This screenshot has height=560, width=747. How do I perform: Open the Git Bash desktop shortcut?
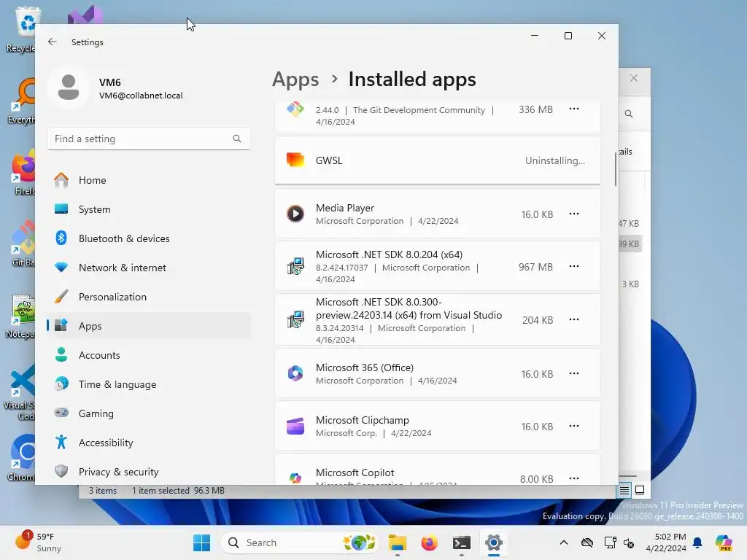[23, 244]
